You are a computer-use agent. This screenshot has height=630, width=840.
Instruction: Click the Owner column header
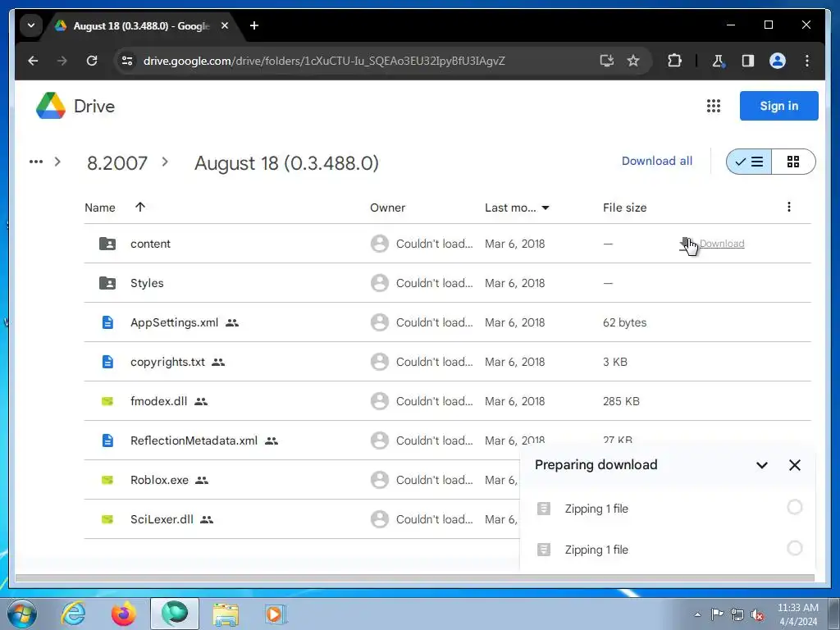pos(387,208)
